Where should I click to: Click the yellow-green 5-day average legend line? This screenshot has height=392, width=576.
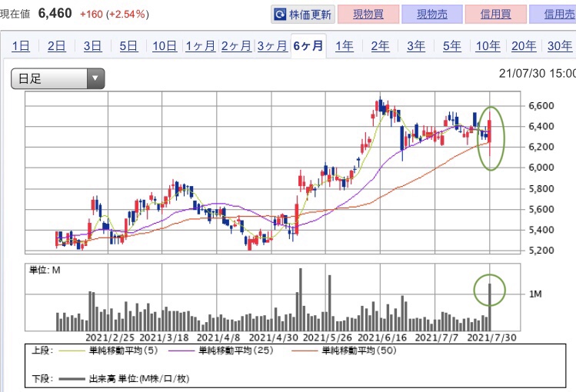72,351
